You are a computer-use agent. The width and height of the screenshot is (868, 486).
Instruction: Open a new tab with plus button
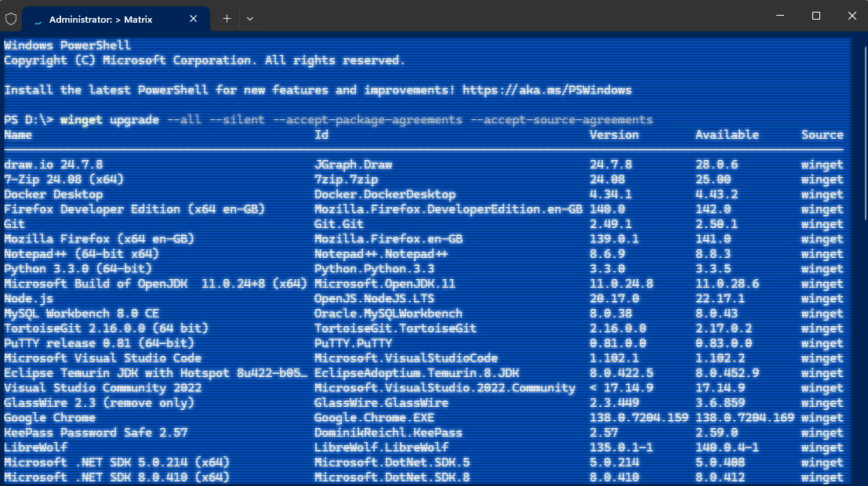tap(227, 18)
